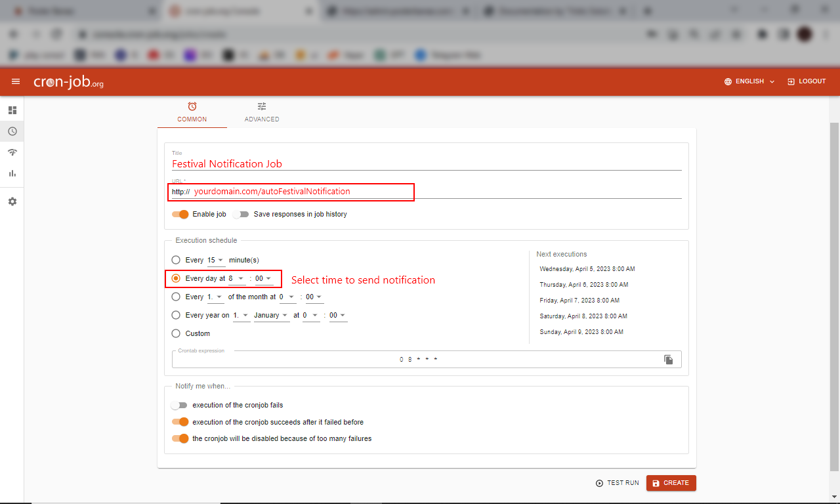
Task: Switch to the Advanced tab
Action: 262,112
